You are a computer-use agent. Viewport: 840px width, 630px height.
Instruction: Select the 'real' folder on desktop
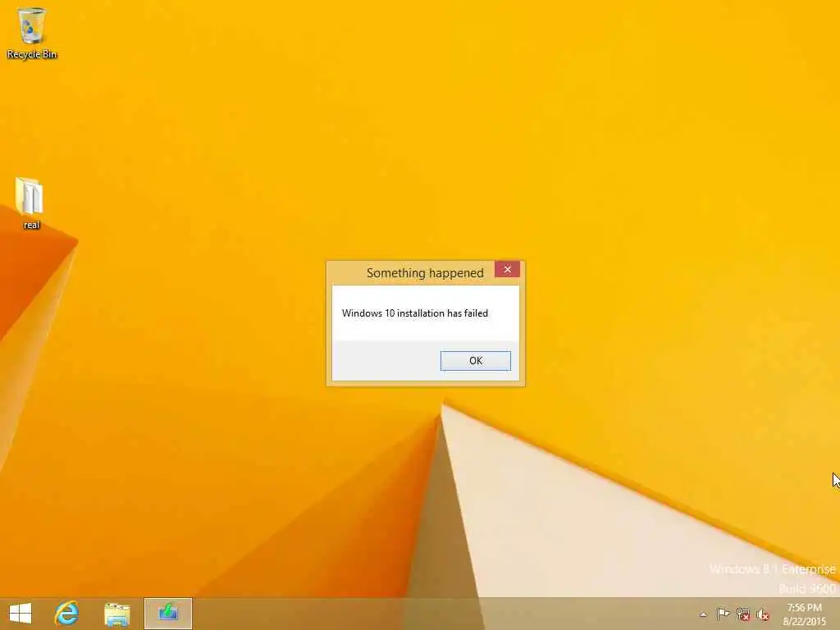30,203
